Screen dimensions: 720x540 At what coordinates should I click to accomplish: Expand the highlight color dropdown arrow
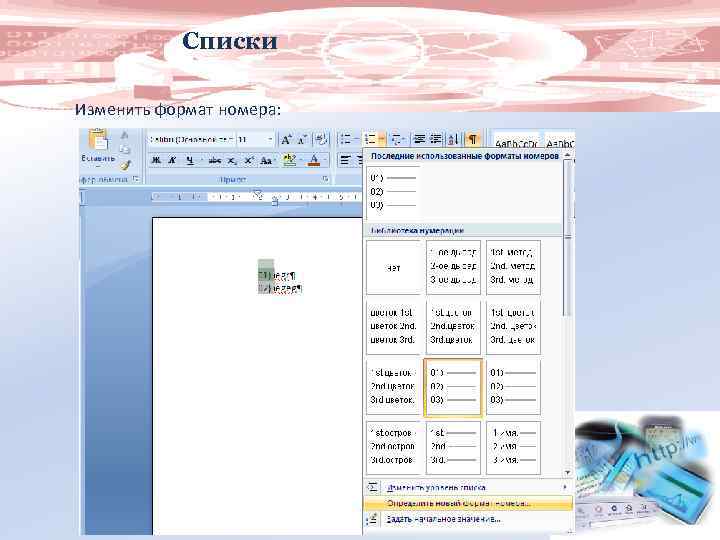[x=300, y=160]
